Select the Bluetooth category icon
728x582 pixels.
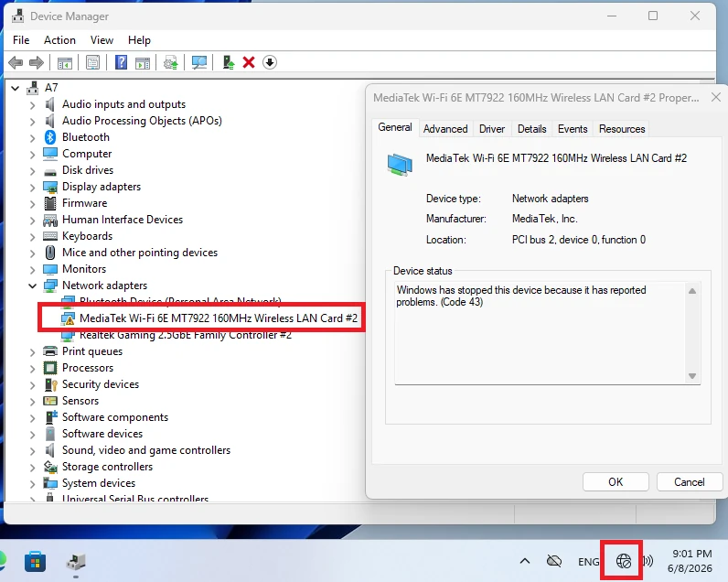click(x=50, y=137)
